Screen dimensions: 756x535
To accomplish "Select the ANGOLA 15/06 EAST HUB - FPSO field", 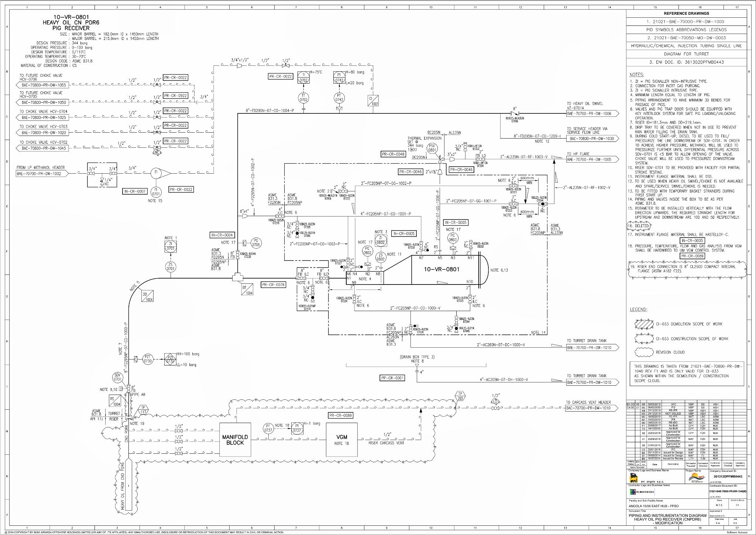I will tap(654, 506).
